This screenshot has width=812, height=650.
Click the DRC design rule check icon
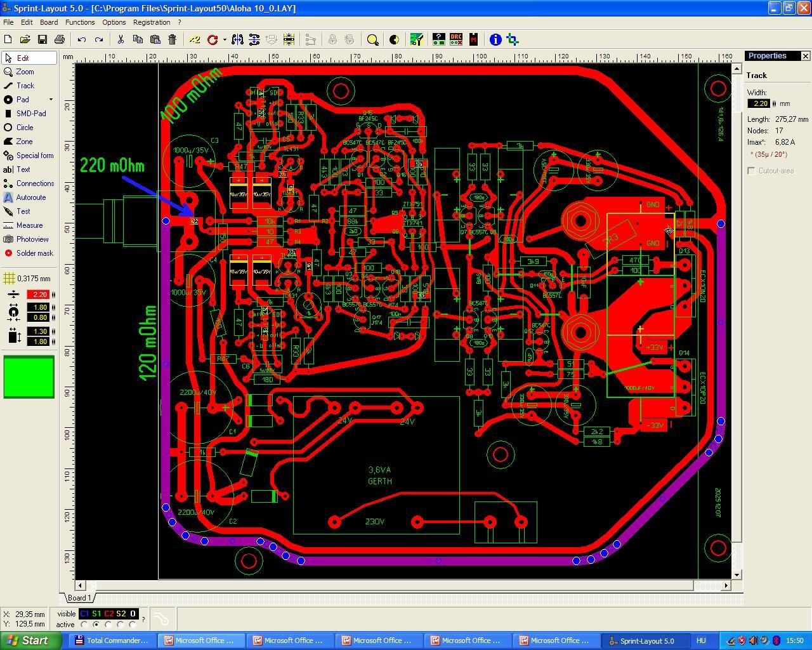(x=455, y=39)
